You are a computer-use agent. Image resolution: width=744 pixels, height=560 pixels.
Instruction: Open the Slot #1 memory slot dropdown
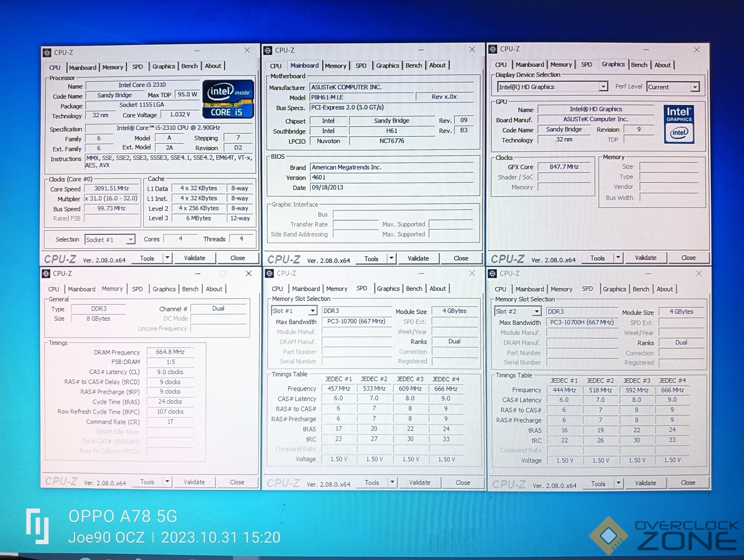[x=313, y=311]
